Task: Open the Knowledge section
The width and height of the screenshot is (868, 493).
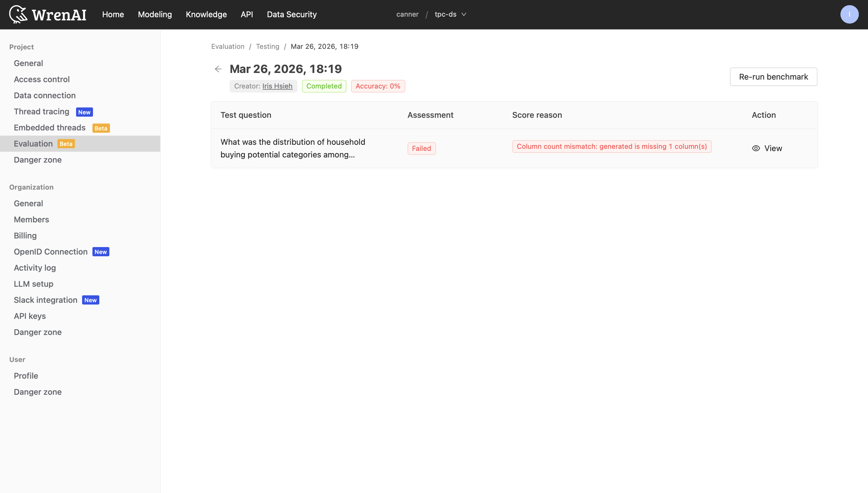Action: click(x=206, y=14)
